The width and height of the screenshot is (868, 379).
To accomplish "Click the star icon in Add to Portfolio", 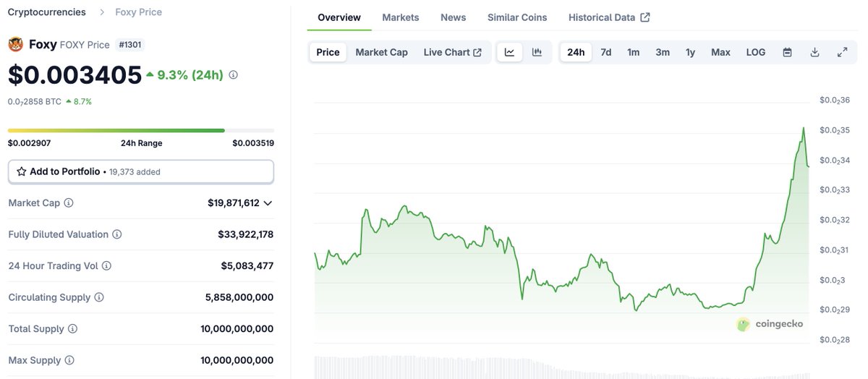I will coord(22,171).
